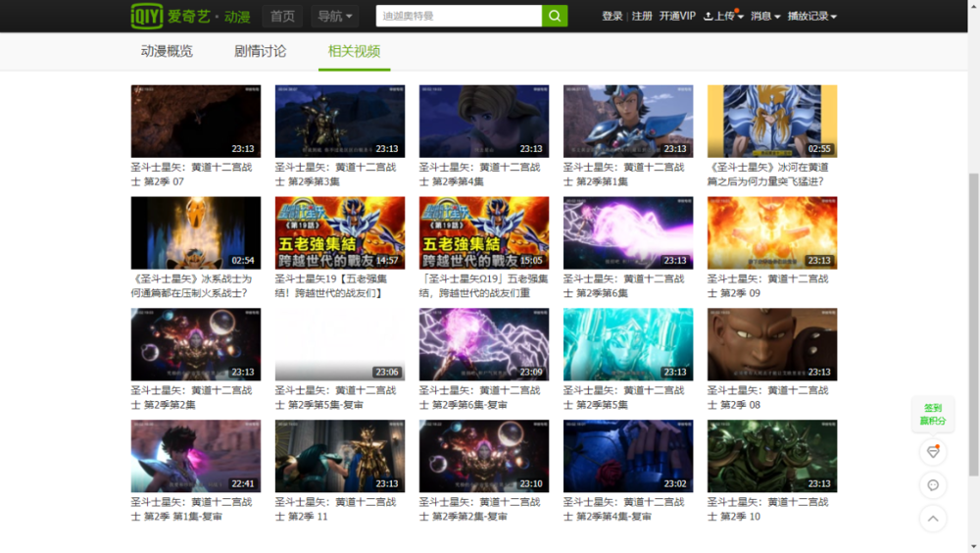Open thumbnail for 第2季 09
The width and height of the screenshot is (980, 553).
coord(772,232)
